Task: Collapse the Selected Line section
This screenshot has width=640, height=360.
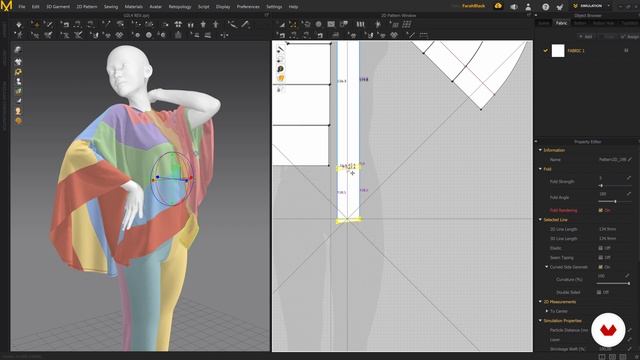Action: tap(540, 220)
